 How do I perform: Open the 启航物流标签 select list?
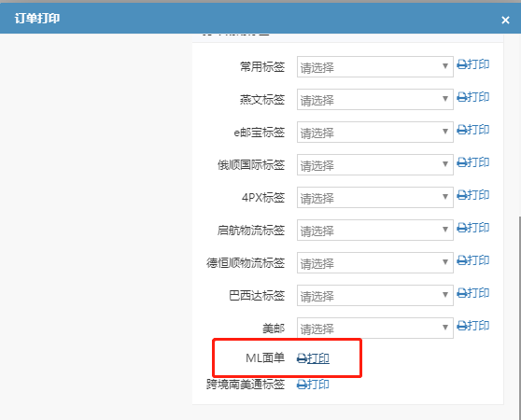[x=375, y=231]
